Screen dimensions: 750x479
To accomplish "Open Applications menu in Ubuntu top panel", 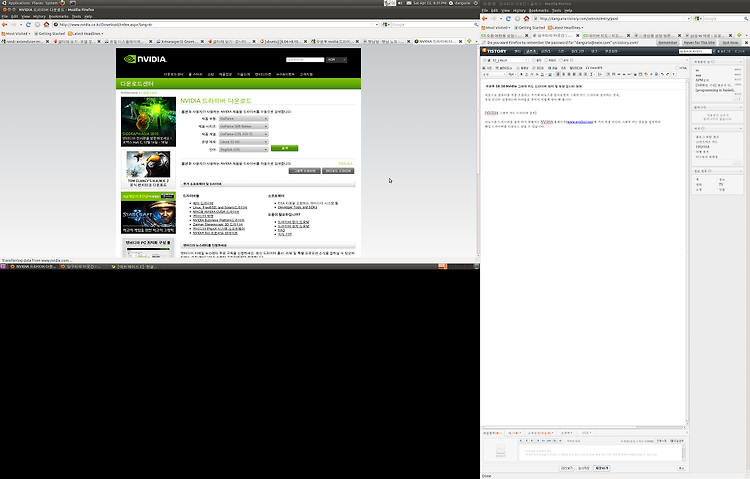I will tap(19, 3).
